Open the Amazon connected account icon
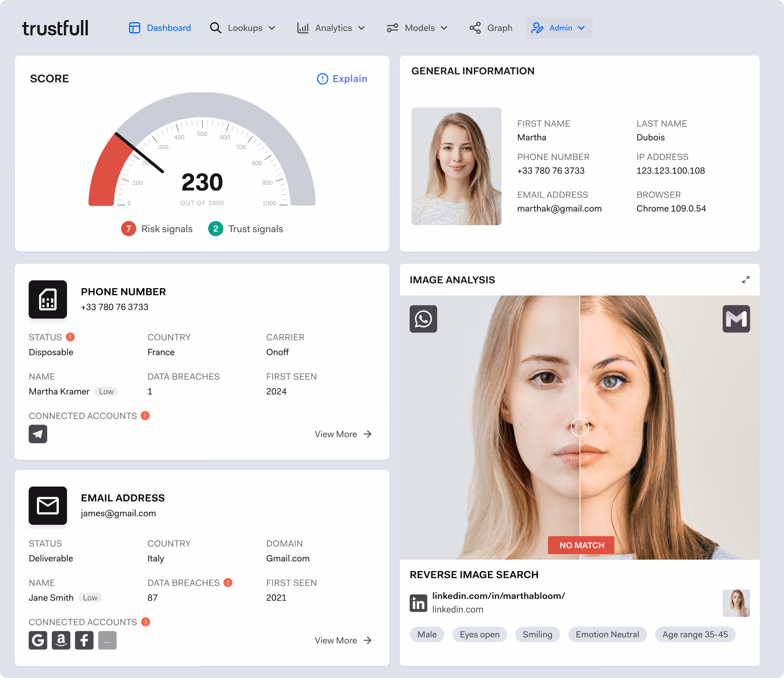 61,640
